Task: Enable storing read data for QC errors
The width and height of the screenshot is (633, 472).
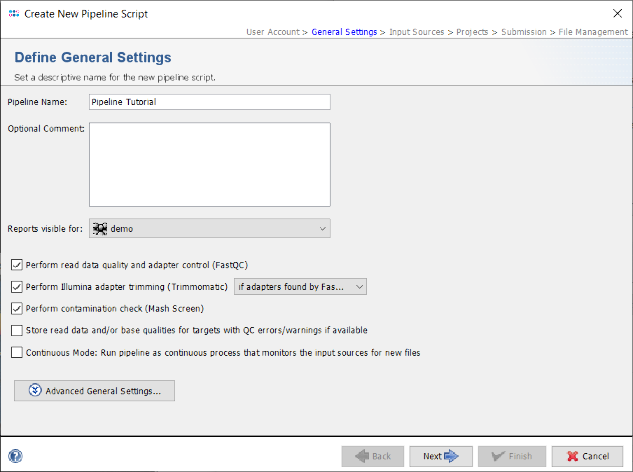Action: [16, 330]
